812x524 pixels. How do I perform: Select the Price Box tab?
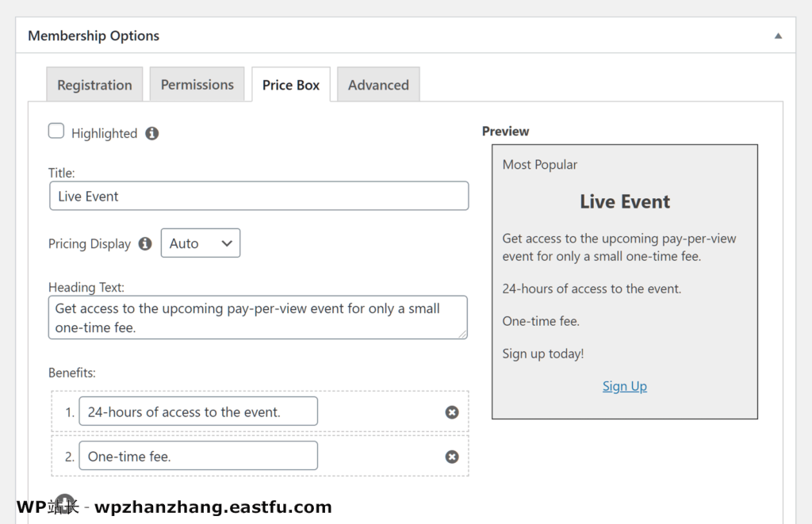click(290, 85)
